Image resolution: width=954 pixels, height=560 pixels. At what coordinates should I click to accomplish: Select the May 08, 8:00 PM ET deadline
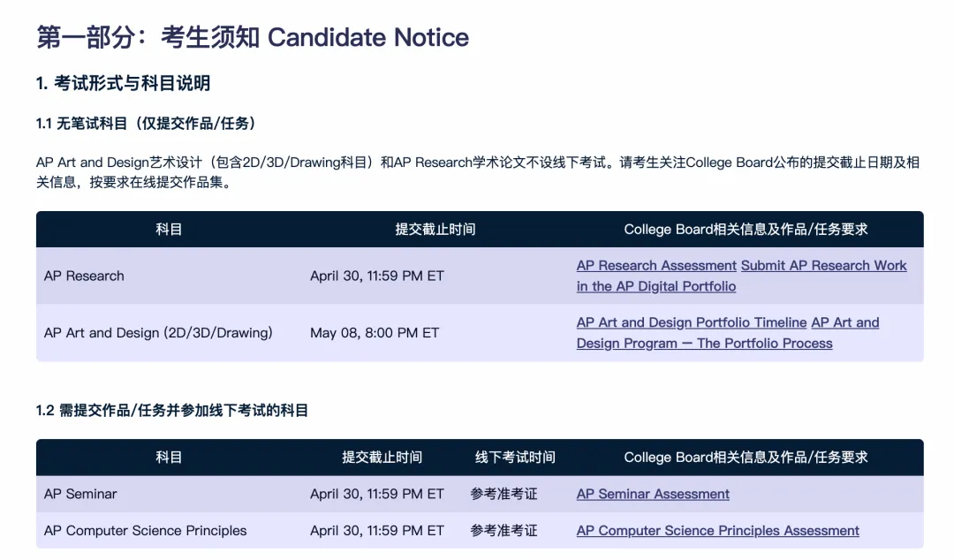tap(375, 333)
